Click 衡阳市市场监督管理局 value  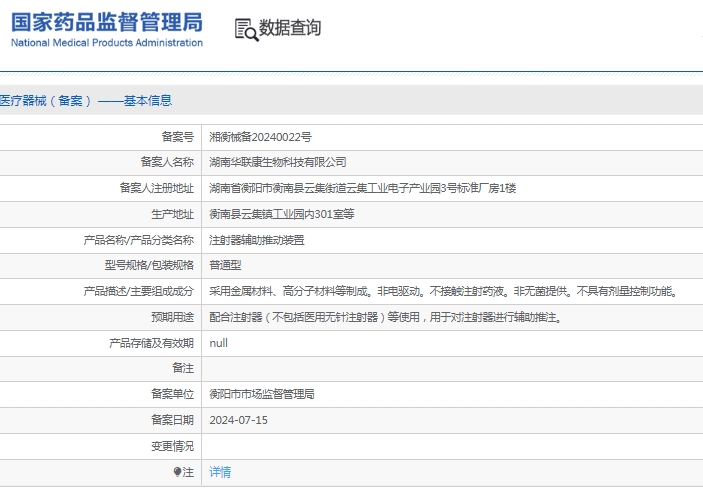point(262,395)
